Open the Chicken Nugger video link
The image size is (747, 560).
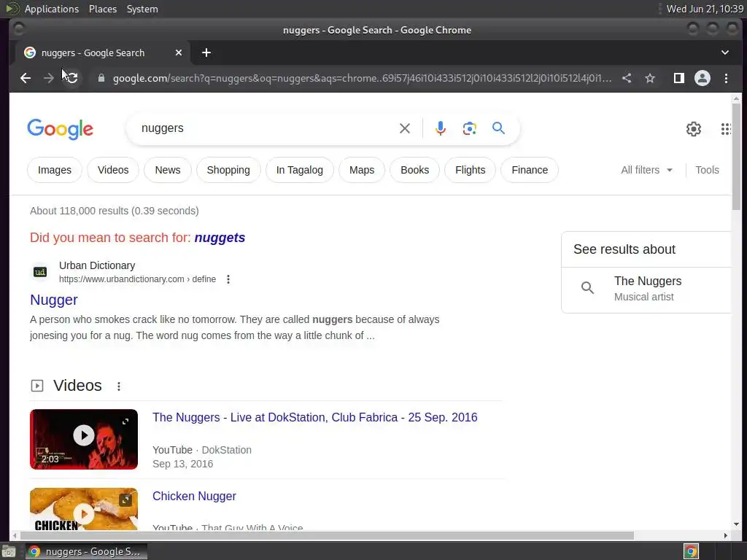click(x=194, y=496)
